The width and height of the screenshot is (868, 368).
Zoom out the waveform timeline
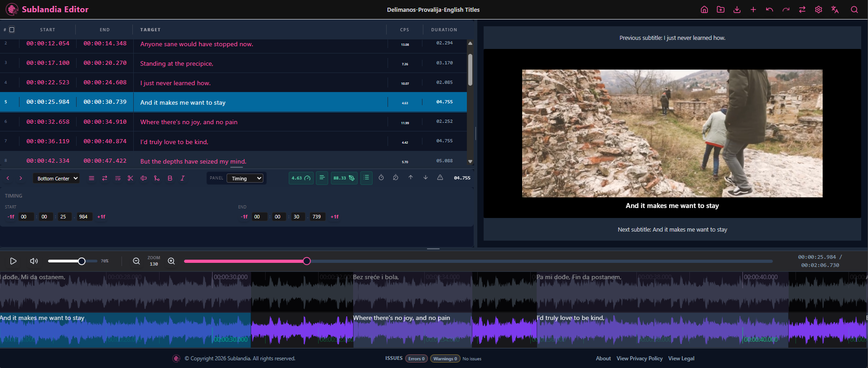tap(136, 261)
